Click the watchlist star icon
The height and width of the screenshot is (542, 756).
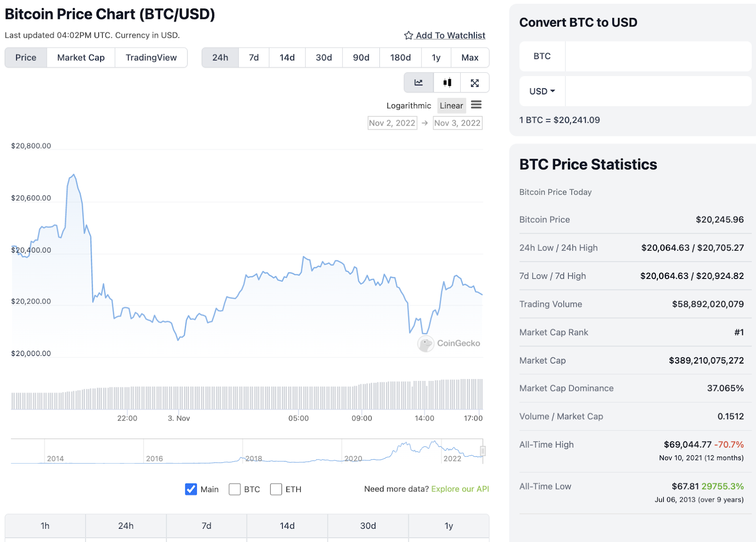(409, 35)
